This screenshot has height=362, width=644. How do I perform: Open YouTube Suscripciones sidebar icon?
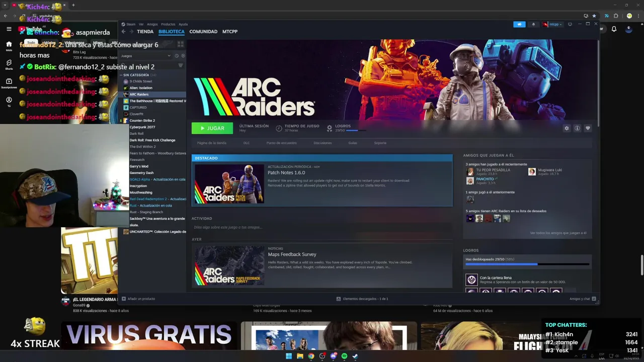click(x=9, y=83)
